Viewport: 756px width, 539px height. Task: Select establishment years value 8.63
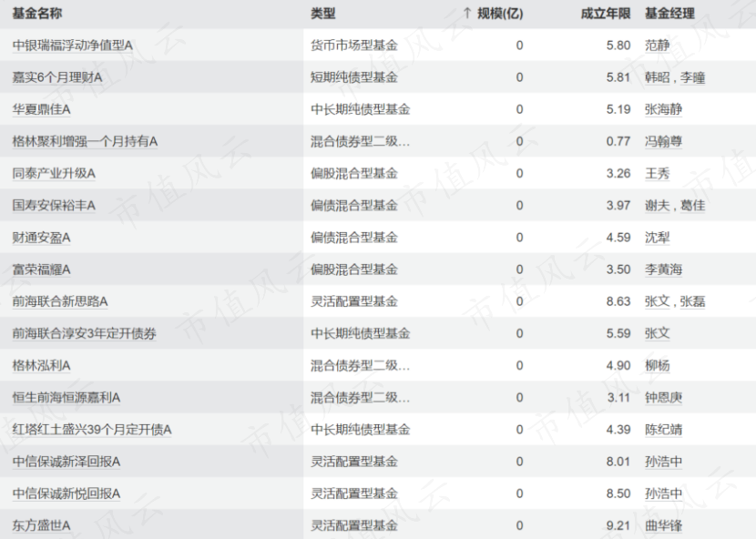(618, 301)
